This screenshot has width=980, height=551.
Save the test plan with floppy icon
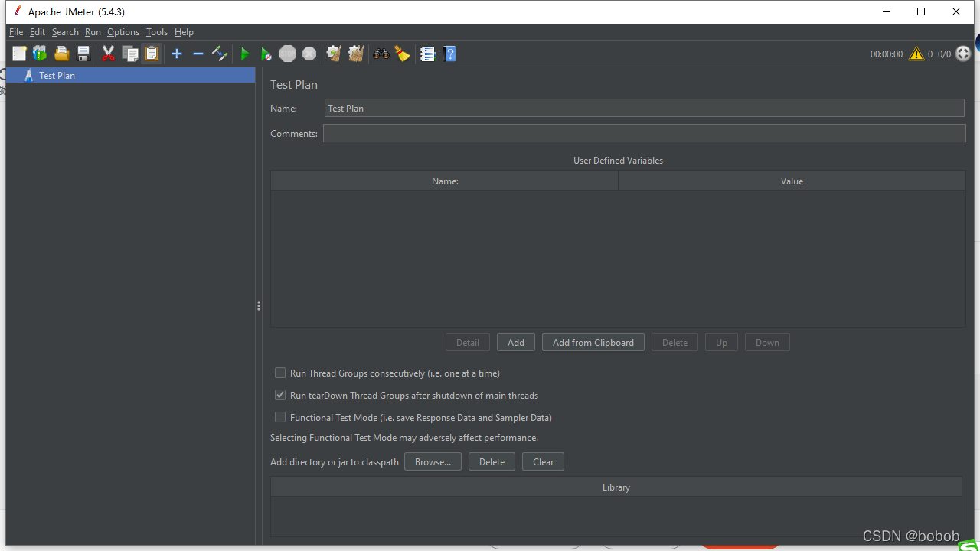83,54
